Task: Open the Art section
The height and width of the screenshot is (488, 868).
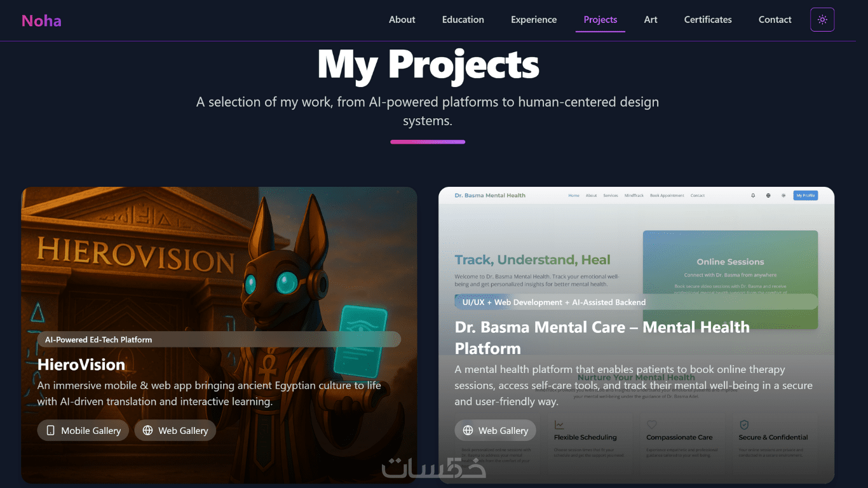Action: click(x=651, y=20)
